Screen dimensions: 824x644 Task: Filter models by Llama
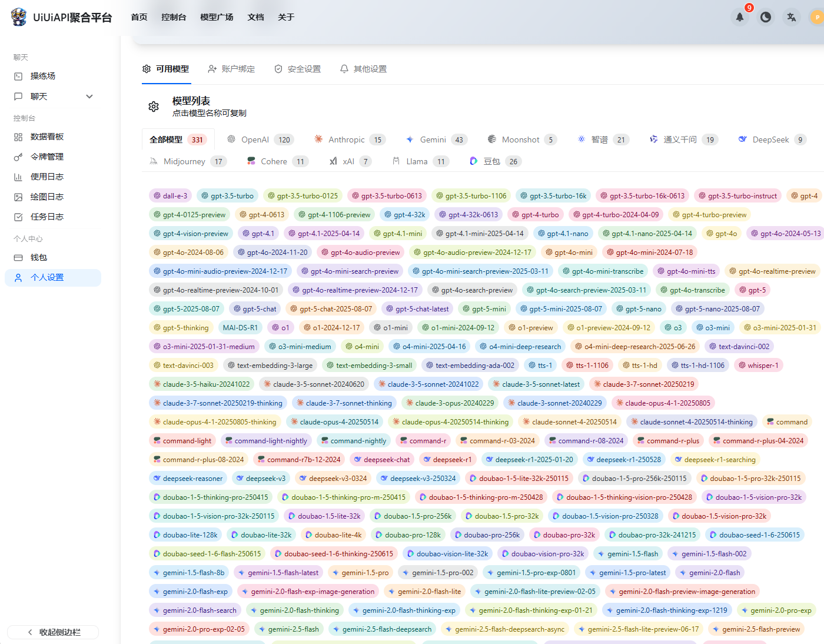[421, 161]
